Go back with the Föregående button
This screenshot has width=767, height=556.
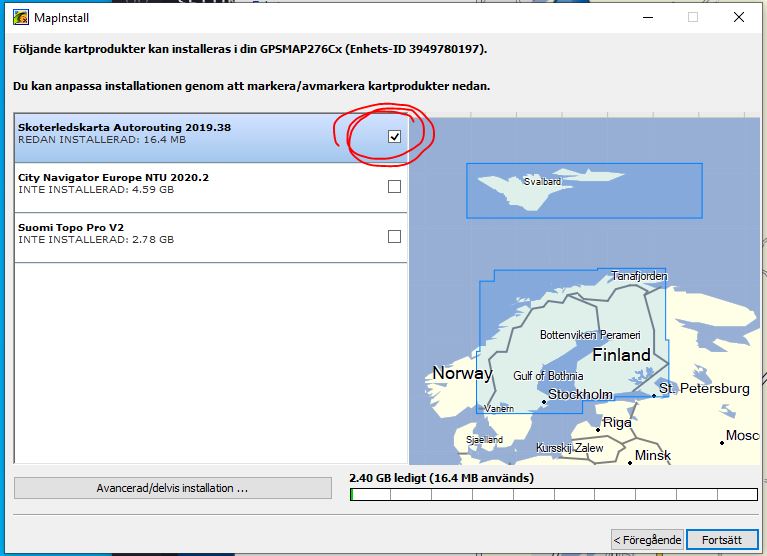[x=647, y=539]
